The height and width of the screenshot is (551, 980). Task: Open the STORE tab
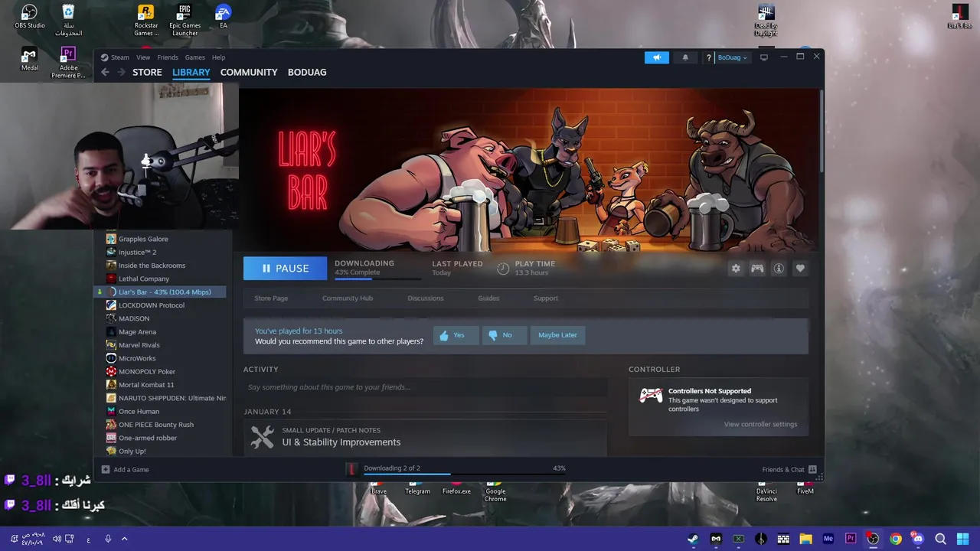pos(147,72)
